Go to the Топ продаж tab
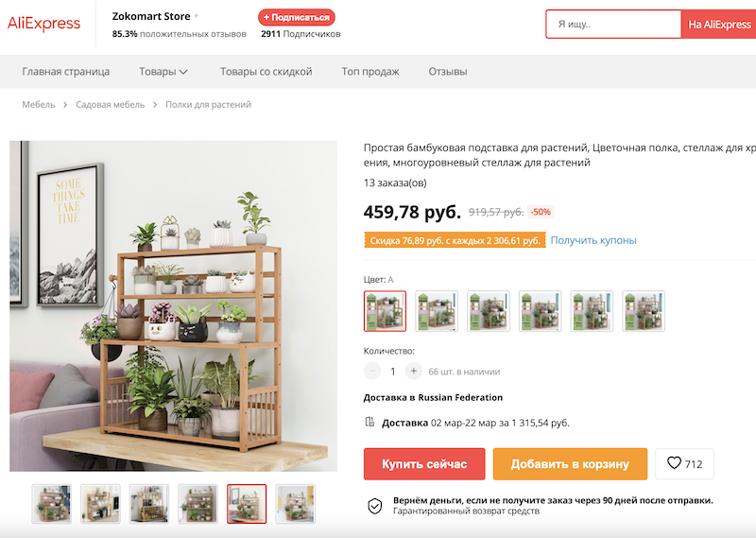Viewport: 756px width, 538px height. [370, 72]
